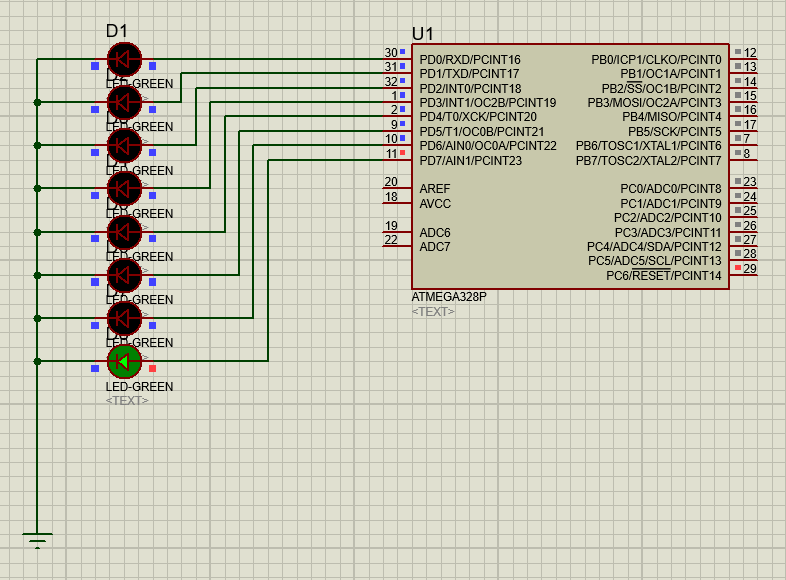Click pin number 32 on U1

tap(391, 82)
